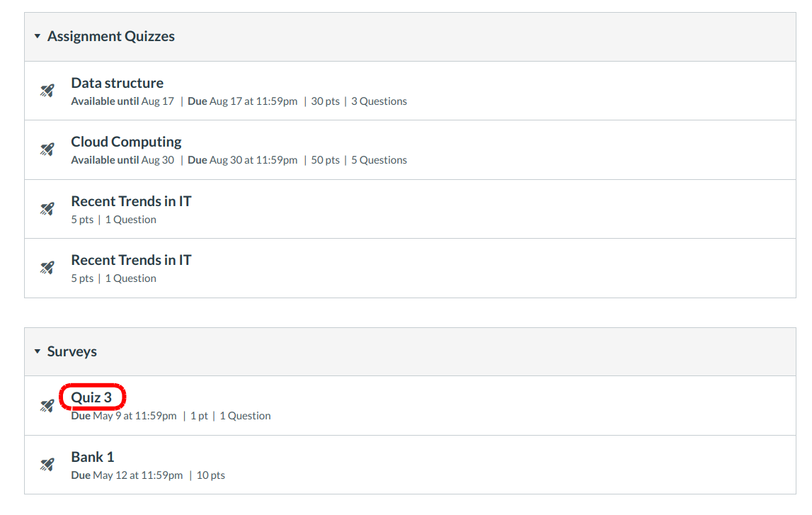Open the first Recent Trends in IT quiz
This screenshot has height=515, width=812.
131,201
